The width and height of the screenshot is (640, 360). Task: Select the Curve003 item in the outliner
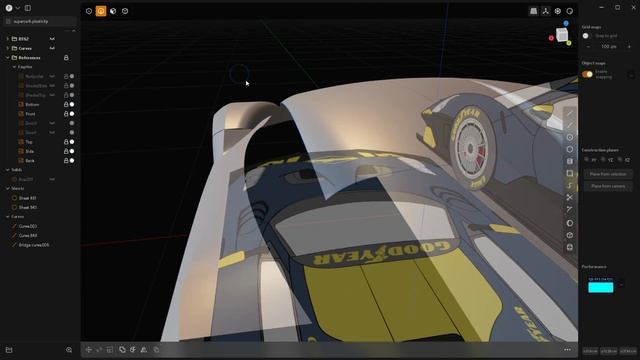coord(28,226)
